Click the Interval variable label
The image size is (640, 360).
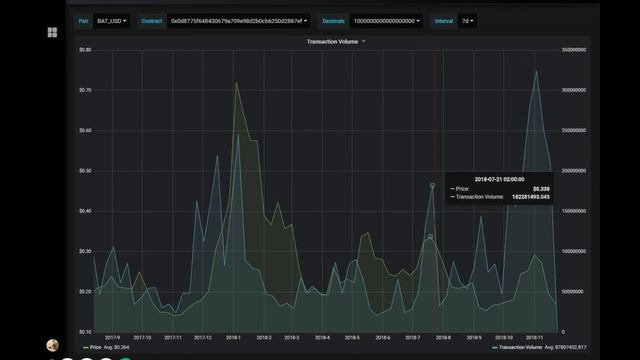coord(444,21)
